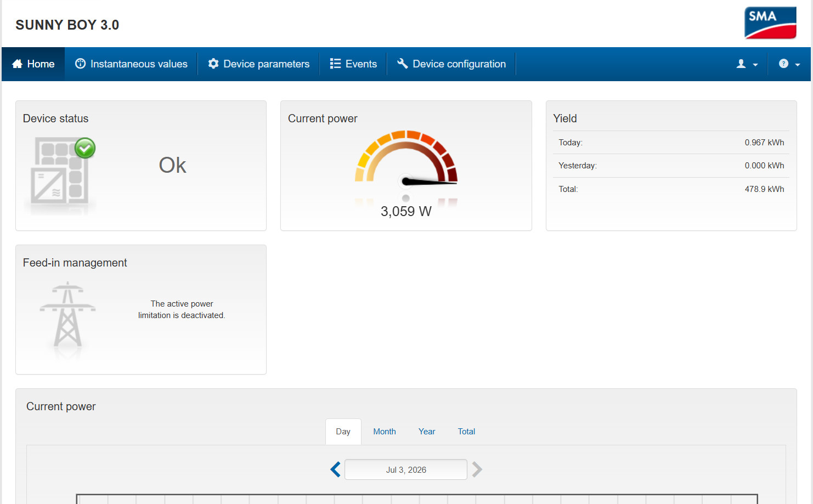The width and height of the screenshot is (813, 504).
Task: Open the Events page
Action: pos(353,64)
